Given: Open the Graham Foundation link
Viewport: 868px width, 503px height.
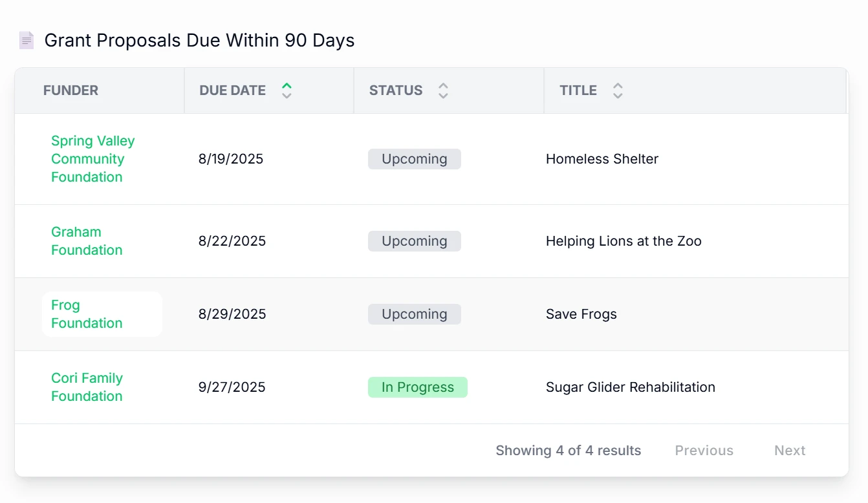Looking at the screenshot, I should click(x=87, y=241).
